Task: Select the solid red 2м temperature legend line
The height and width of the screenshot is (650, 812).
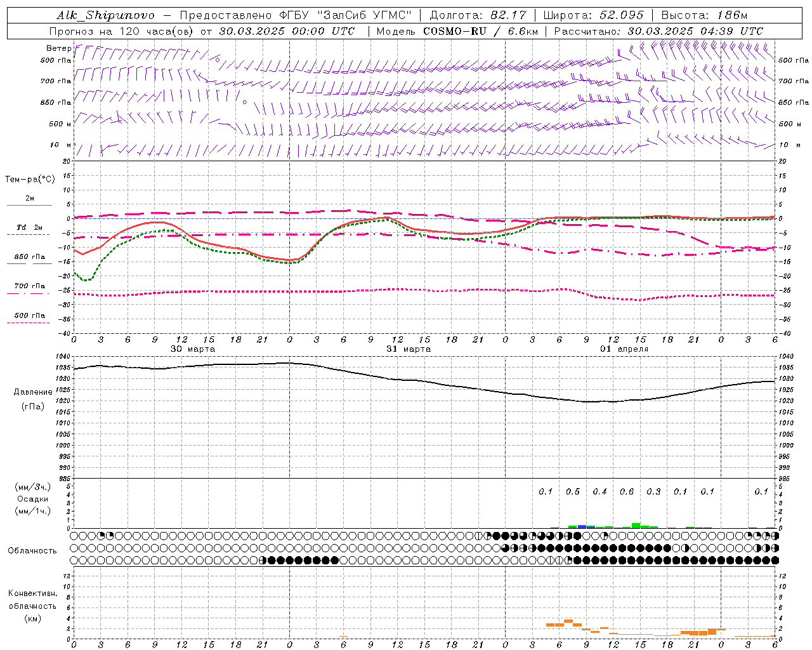Action: tap(29, 205)
